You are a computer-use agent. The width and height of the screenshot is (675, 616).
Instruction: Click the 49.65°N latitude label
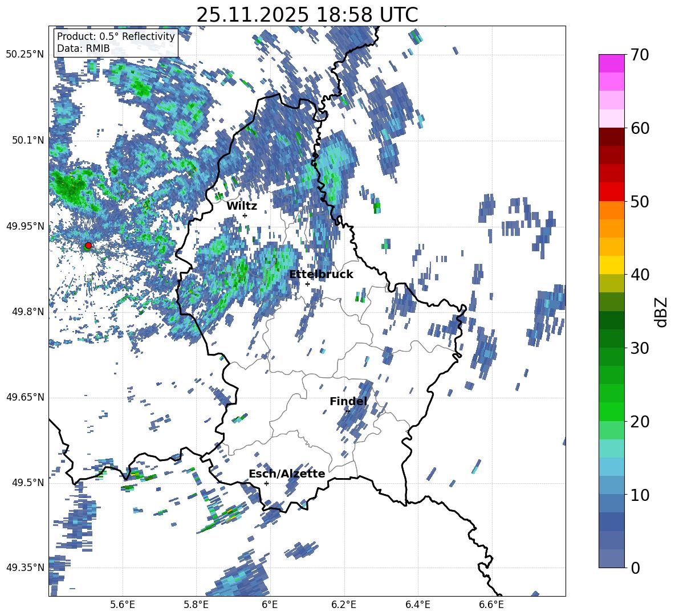pos(25,397)
